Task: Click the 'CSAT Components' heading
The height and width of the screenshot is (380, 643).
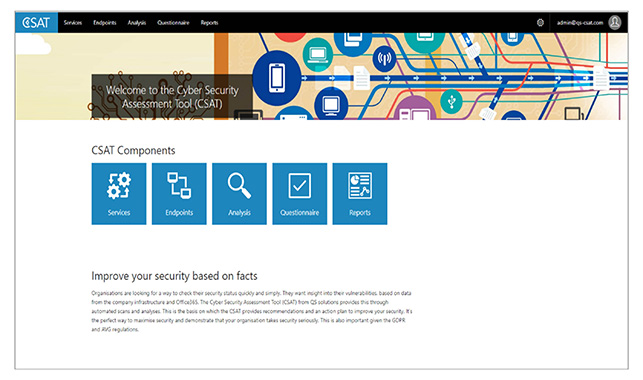Action: click(x=133, y=150)
